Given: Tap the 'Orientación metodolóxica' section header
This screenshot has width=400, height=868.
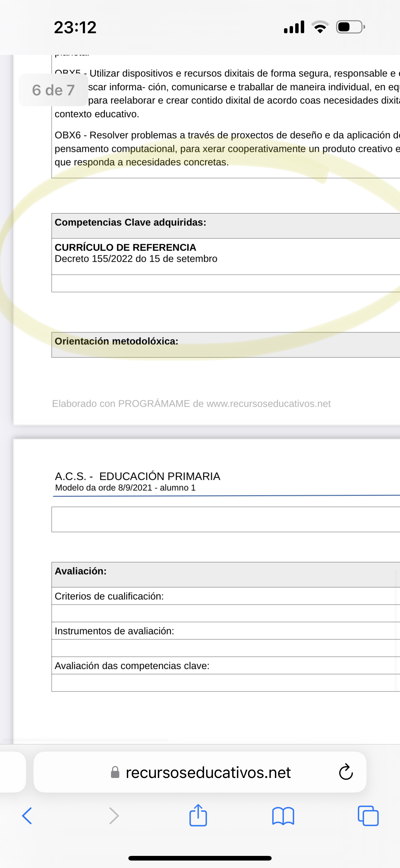Looking at the screenshot, I should [x=117, y=341].
